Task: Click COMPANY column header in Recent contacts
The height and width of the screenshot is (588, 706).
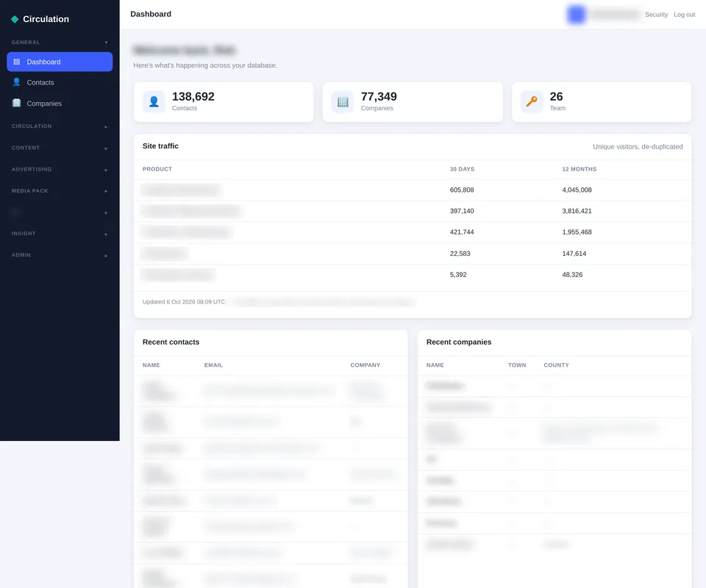Action: tap(366, 365)
